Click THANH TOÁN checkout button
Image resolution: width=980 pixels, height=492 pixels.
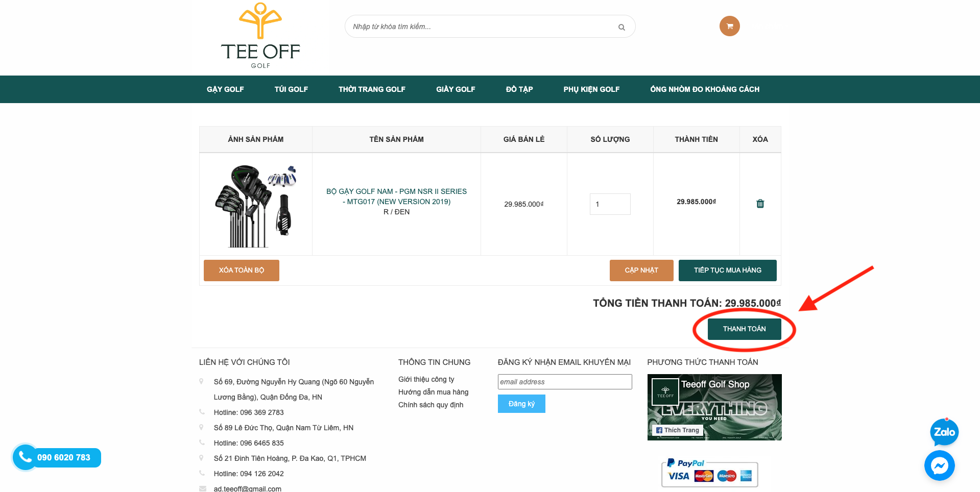pos(744,329)
